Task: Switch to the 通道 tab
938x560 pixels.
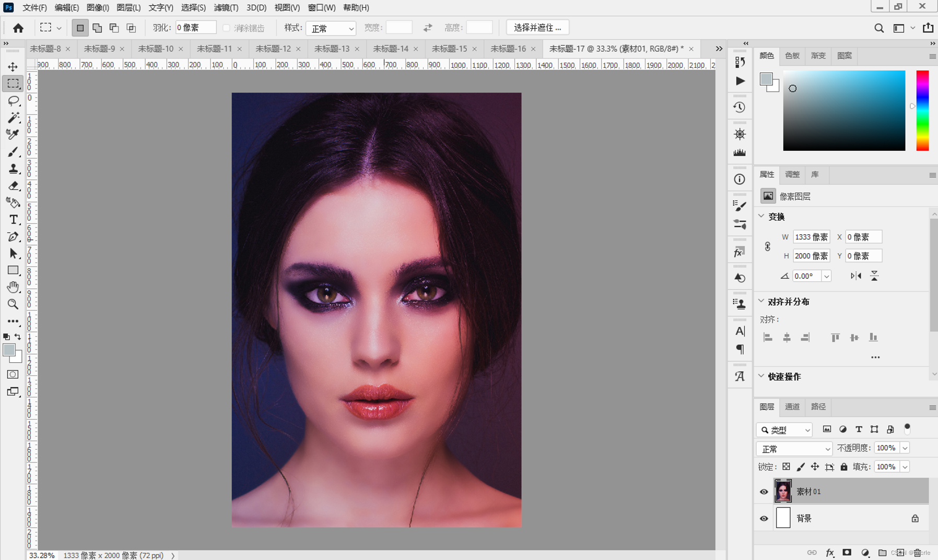Action: click(792, 407)
